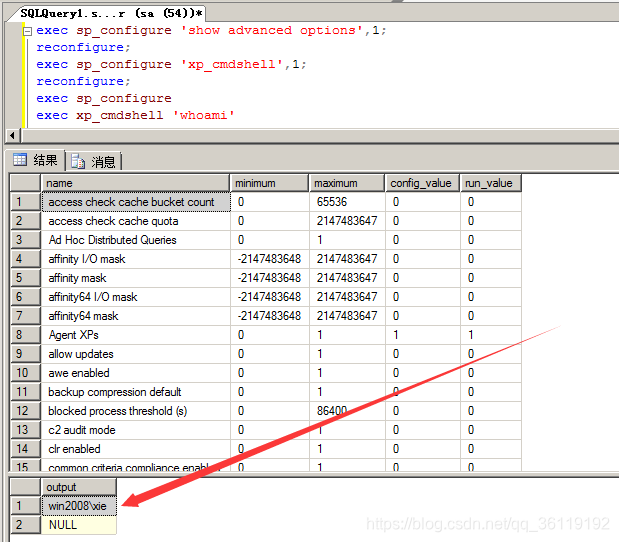The height and width of the screenshot is (542, 619).
Task: Select the 'affinity64 mask' cell
Action: 136,316
